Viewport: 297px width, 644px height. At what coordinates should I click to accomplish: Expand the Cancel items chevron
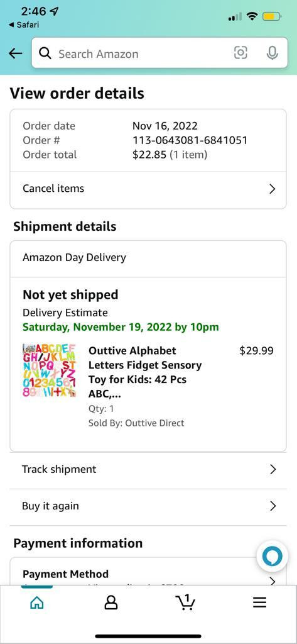tap(272, 189)
